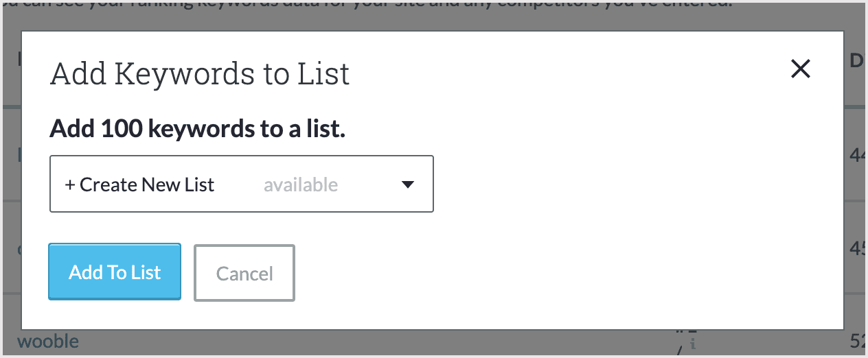The image size is (868, 358).
Task: Select the + Create New List option
Action: [140, 184]
